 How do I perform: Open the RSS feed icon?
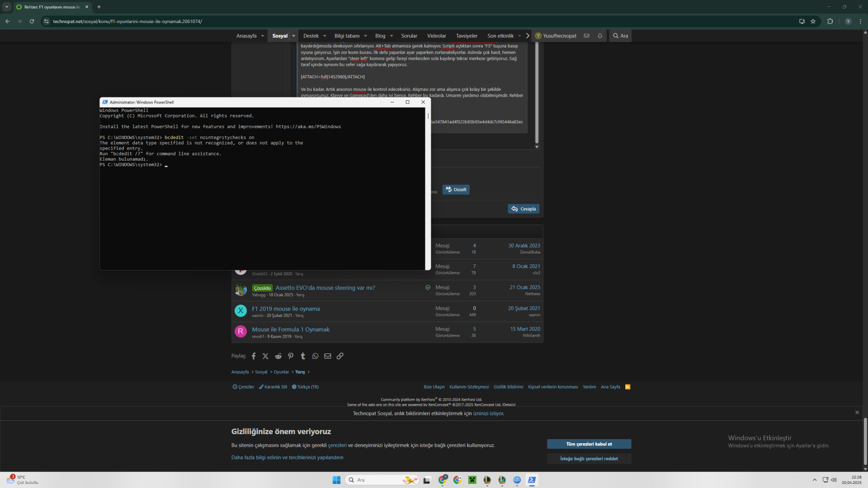[627, 387]
